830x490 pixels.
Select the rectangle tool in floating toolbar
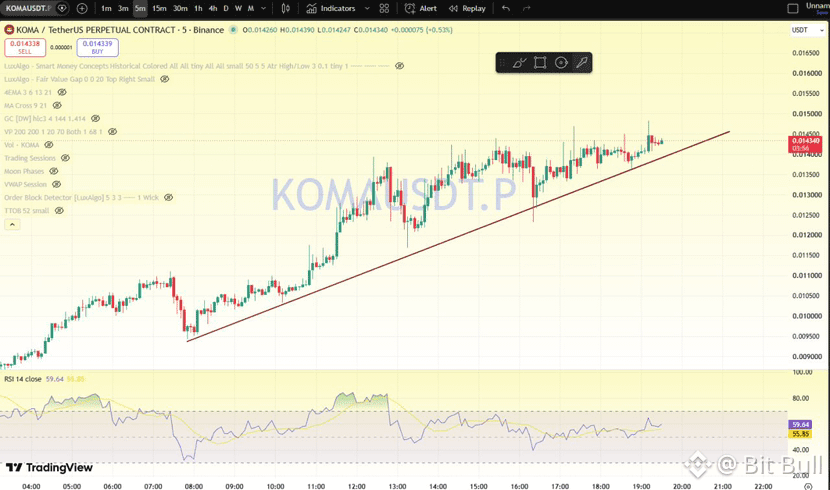tap(540, 63)
